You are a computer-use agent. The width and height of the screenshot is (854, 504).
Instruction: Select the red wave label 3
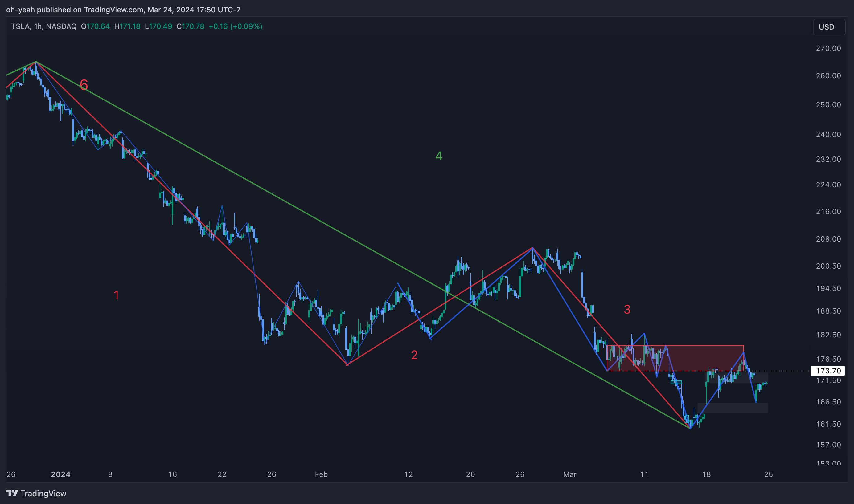coord(627,309)
